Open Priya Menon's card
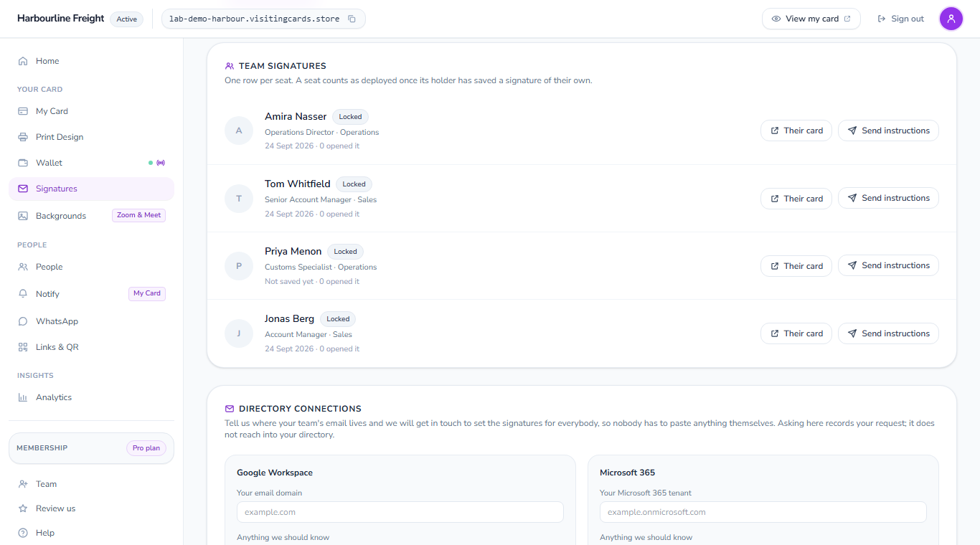This screenshot has height=545, width=980. (x=796, y=266)
